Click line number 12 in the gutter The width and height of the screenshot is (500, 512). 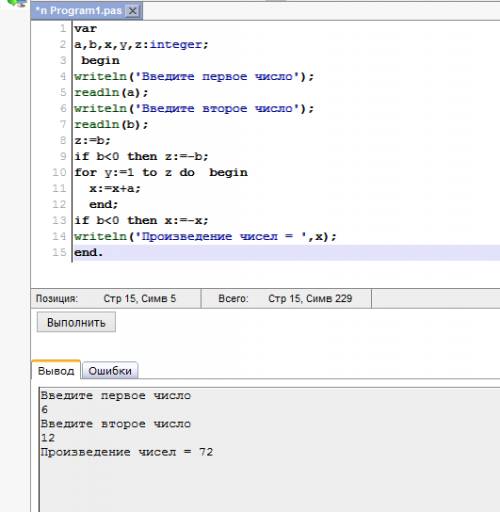pyautogui.click(x=59, y=204)
